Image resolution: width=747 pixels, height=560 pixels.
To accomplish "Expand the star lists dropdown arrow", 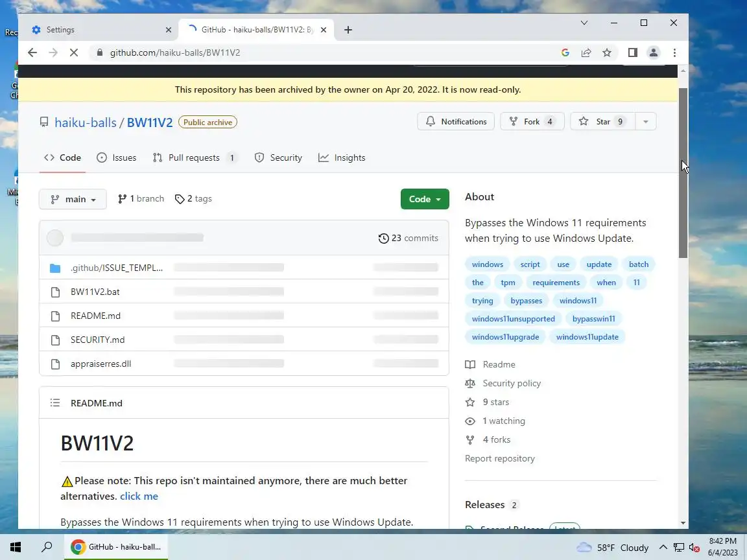I will (646, 121).
